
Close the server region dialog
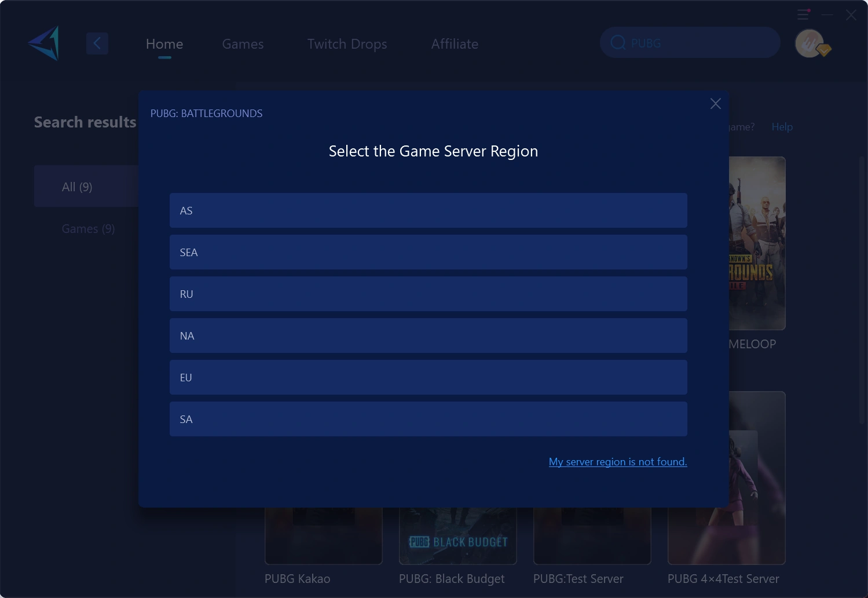coord(715,103)
